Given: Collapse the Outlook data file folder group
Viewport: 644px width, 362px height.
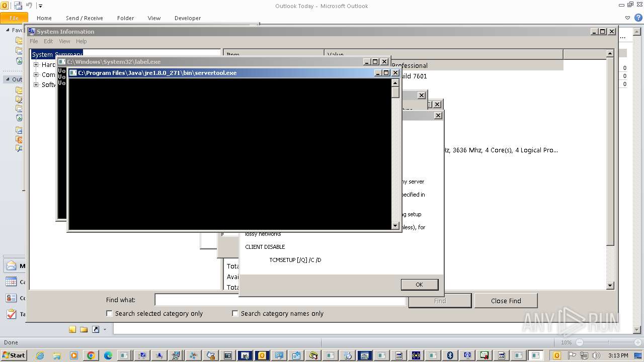Looking at the screenshot, I should click(8, 79).
